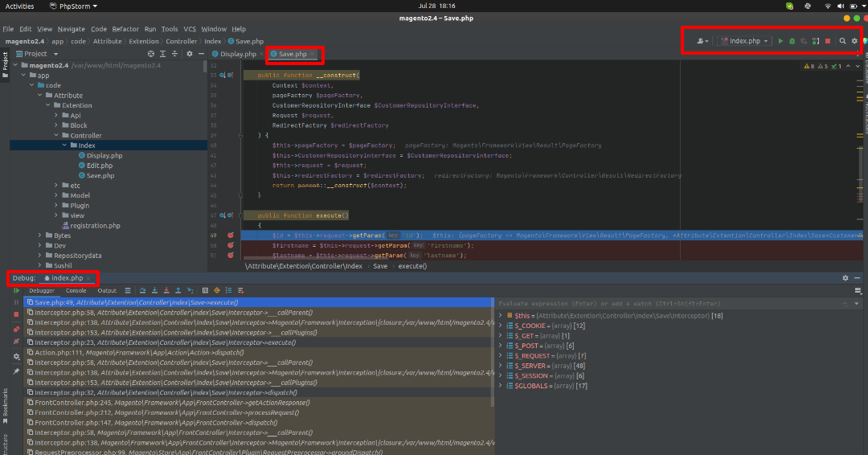Pause program in Debug panel
Screen dimensions: 868x455
coord(16,302)
